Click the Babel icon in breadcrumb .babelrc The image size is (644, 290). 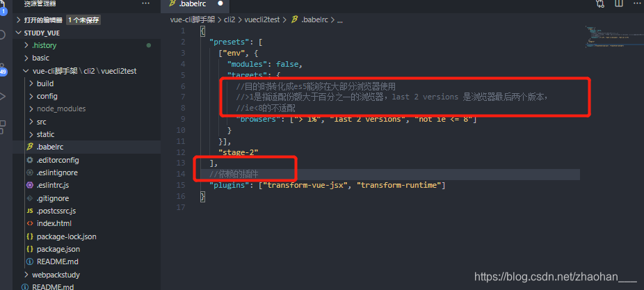coord(294,19)
